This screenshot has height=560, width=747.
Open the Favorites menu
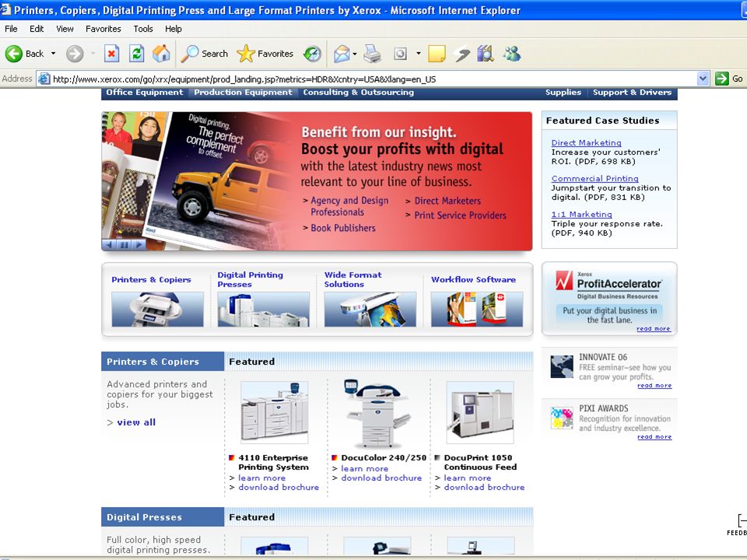(103, 29)
